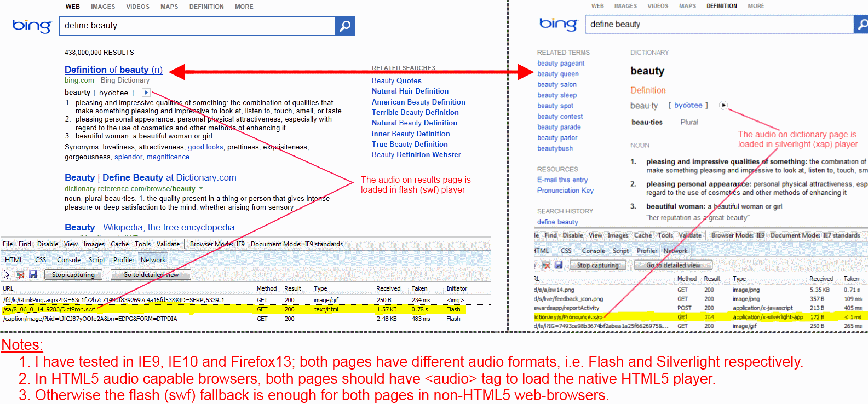
Task: Switch to Console tab in right devtools
Action: (593, 251)
